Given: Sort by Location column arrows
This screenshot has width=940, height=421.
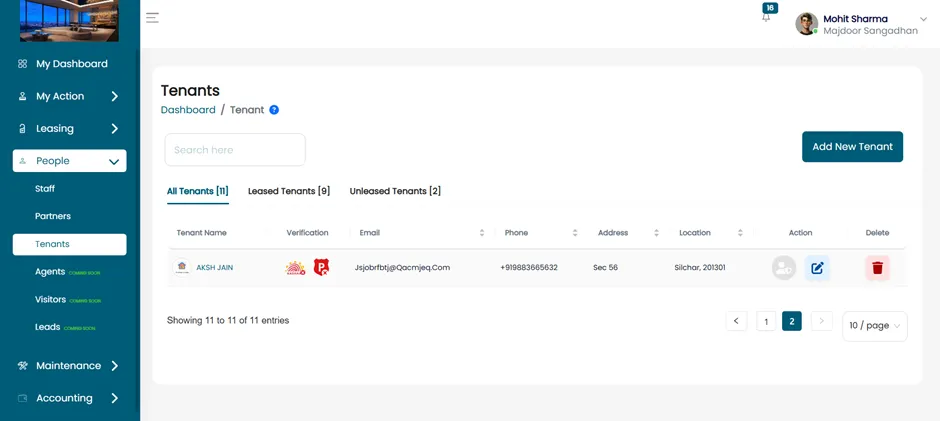Looking at the screenshot, I should coord(740,233).
